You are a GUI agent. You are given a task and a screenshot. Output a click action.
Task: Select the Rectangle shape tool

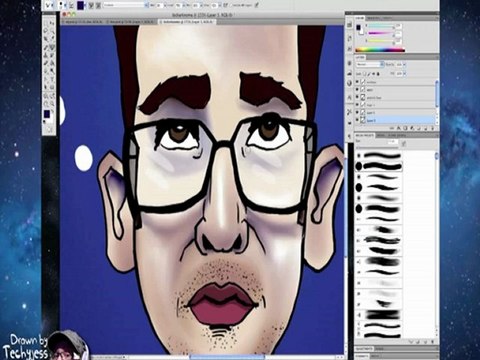click(x=52, y=87)
